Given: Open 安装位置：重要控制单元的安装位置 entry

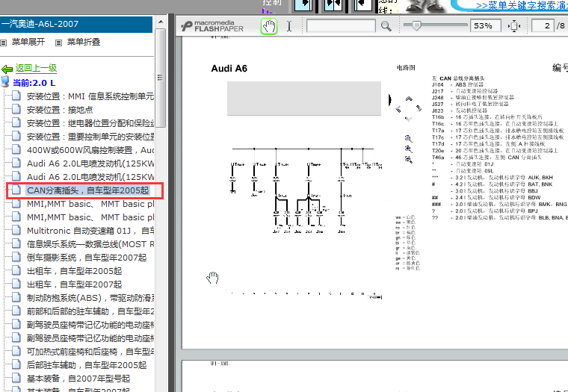Looking at the screenshot, I should (90, 137).
